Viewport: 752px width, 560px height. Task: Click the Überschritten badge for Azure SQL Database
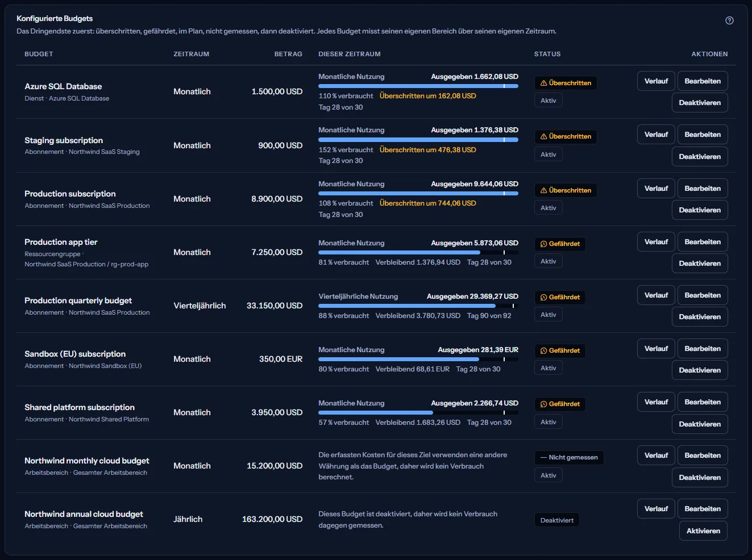pos(566,83)
